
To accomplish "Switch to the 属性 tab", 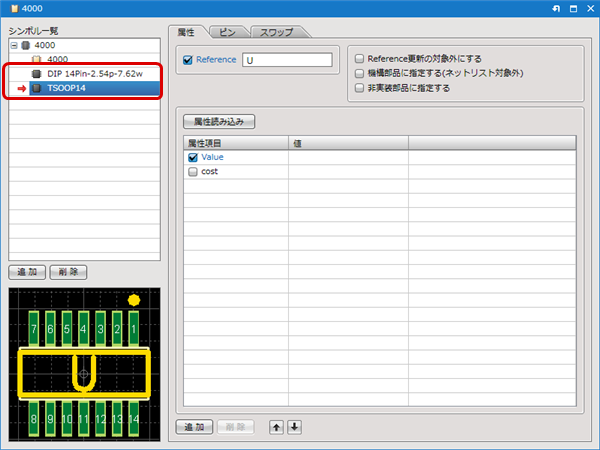I will 186,32.
